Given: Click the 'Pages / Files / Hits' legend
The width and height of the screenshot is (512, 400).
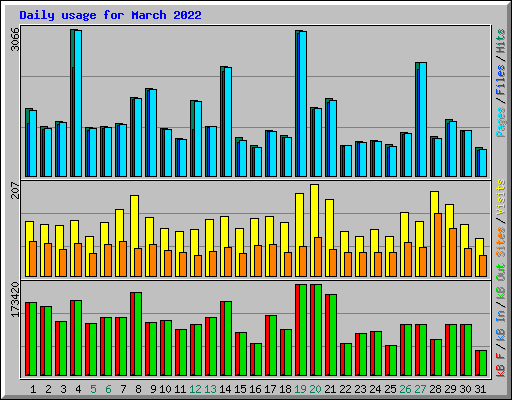Looking at the screenshot, I should tap(501, 83).
